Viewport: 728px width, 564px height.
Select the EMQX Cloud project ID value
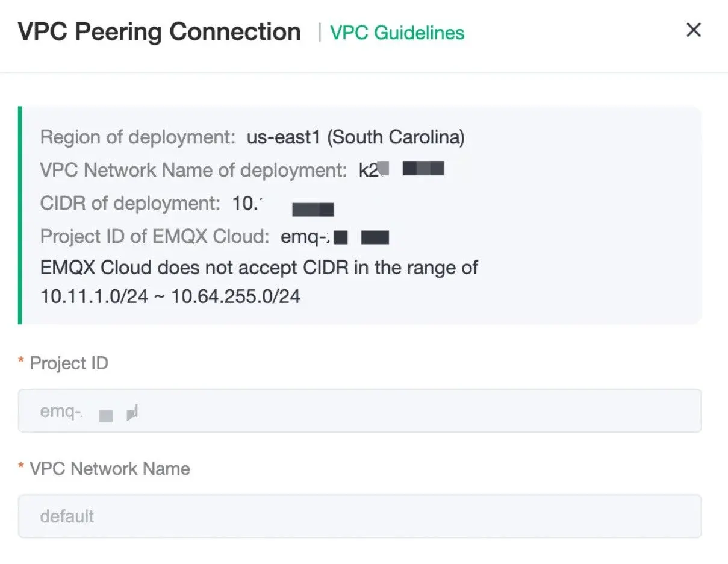[x=334, y=237]
